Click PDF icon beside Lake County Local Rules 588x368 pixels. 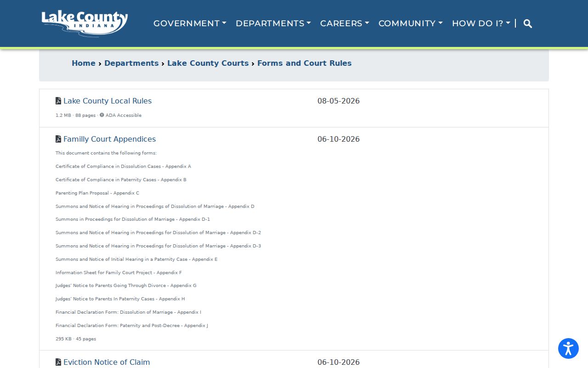58,101
